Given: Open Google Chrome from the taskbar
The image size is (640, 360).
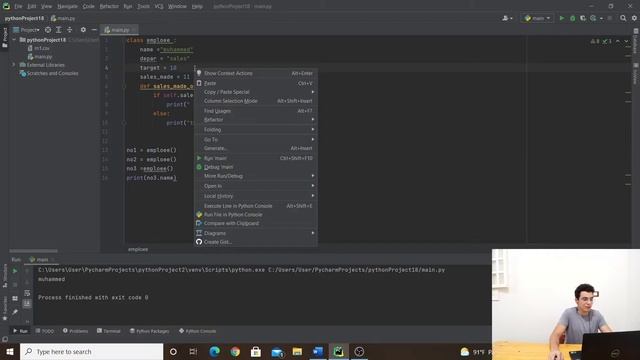Looking at the screenshot, I should click(x=235, y=351).
